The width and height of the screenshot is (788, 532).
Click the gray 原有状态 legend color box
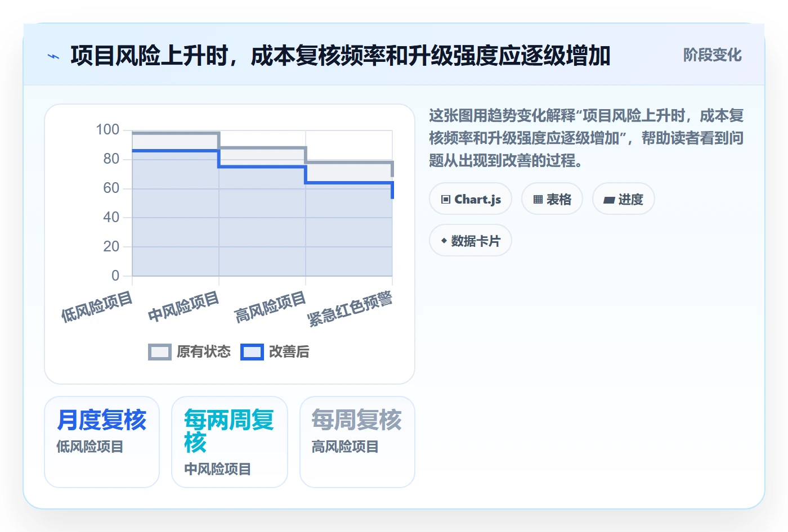(160, 352)
